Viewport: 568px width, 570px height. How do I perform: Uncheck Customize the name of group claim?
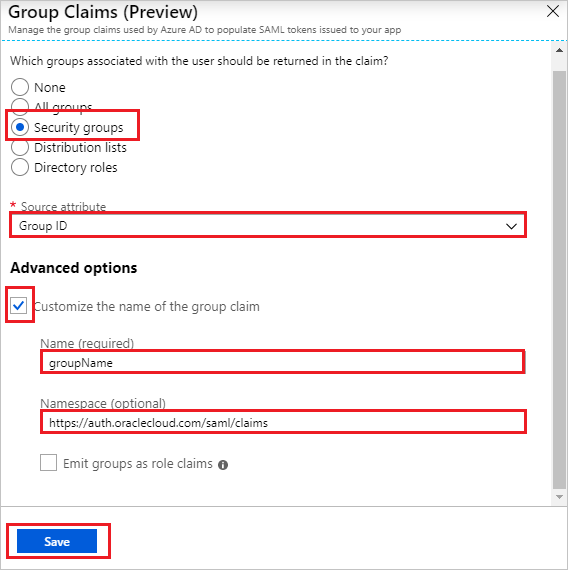tap(19, 305)
